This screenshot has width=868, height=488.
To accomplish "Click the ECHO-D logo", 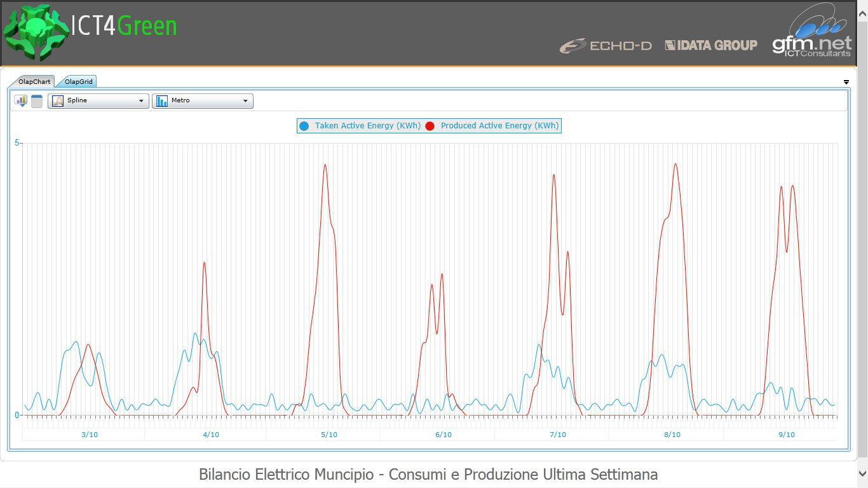I will [606, 46].
